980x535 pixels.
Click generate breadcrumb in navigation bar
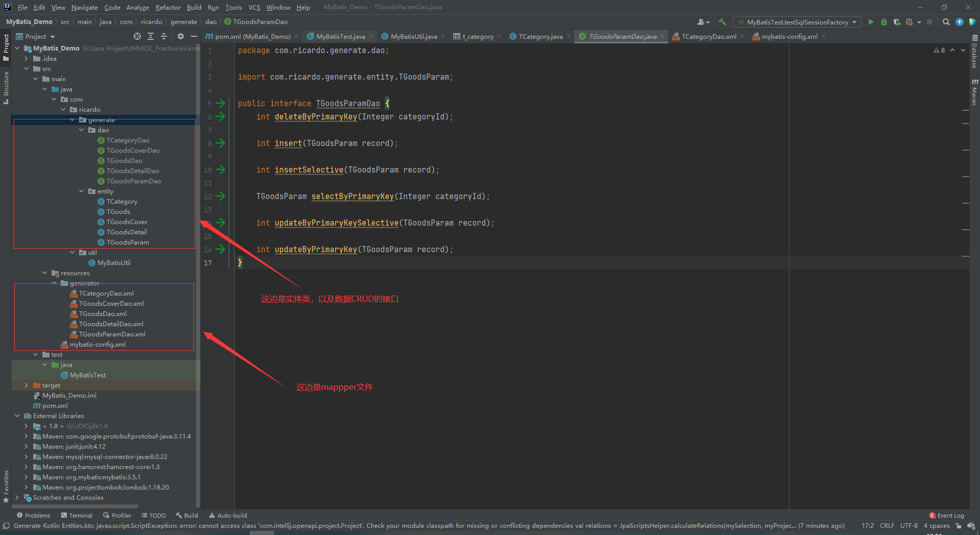(x=184, y=22)
